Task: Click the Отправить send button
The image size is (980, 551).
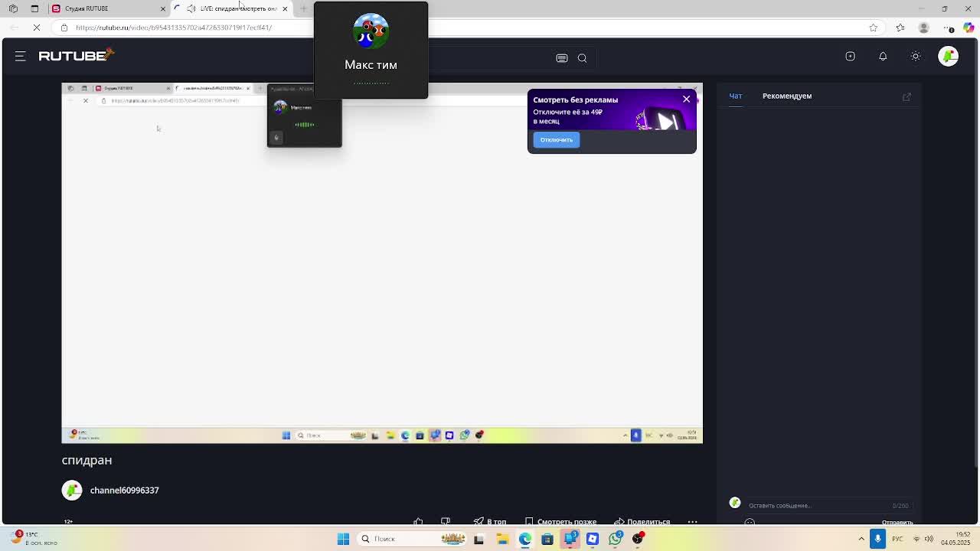Action: (x=897, y=522)
